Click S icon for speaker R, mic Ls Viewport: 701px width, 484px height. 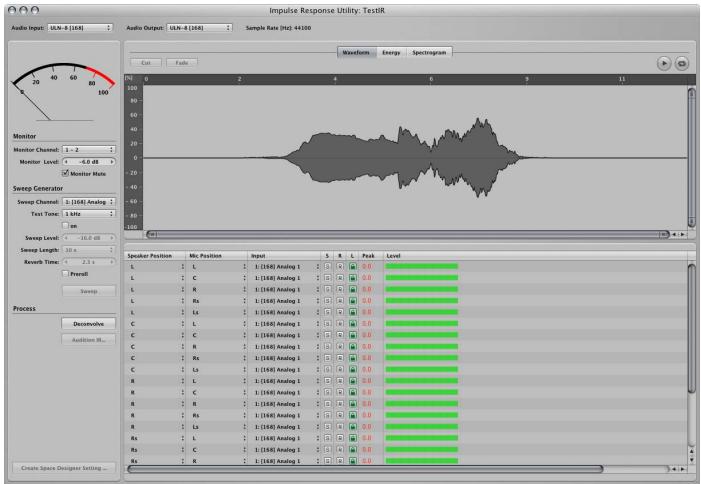(x=327, y=427)
